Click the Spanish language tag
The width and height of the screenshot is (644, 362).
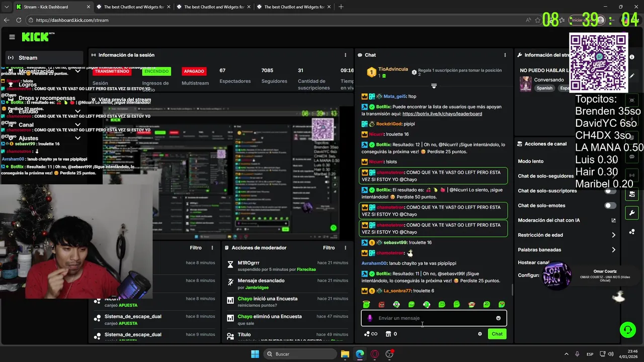544,88
